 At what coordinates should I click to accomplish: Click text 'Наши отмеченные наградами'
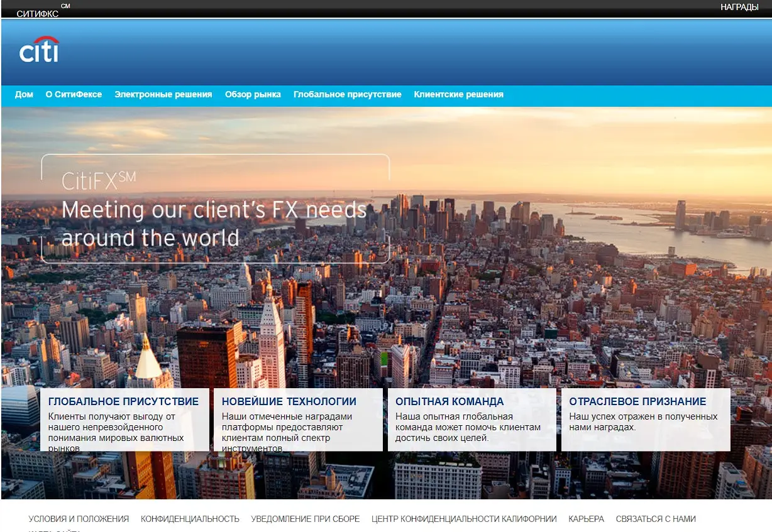287,416
